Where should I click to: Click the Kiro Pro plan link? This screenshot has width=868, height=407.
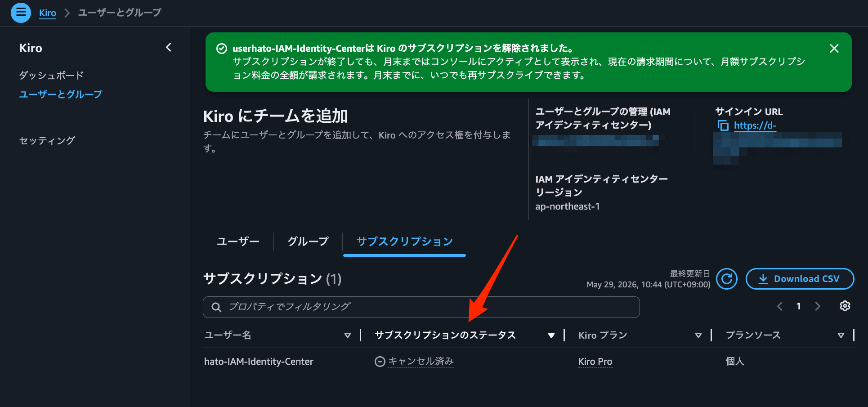pyautogui.click(x=595, y=362)
